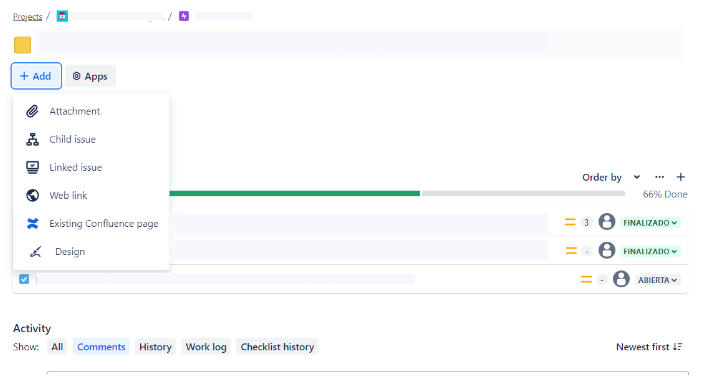Viewport: 703px width, 383px height.
Task: Open the Add menu button
Action: click(x=36, y=76)
